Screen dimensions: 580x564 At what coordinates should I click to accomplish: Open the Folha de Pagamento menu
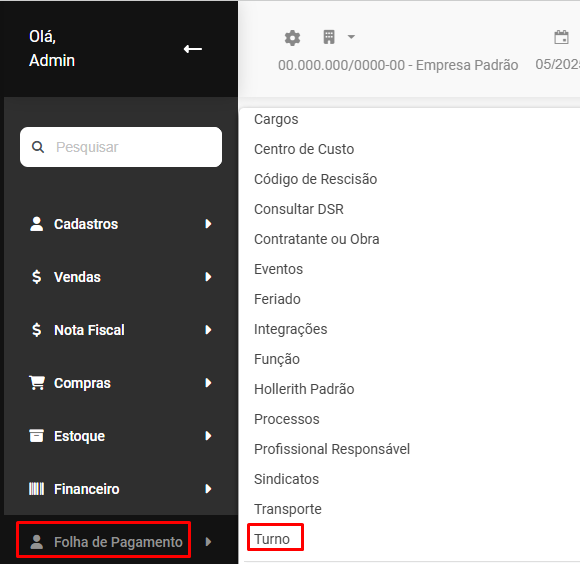[x=118, y=542]
